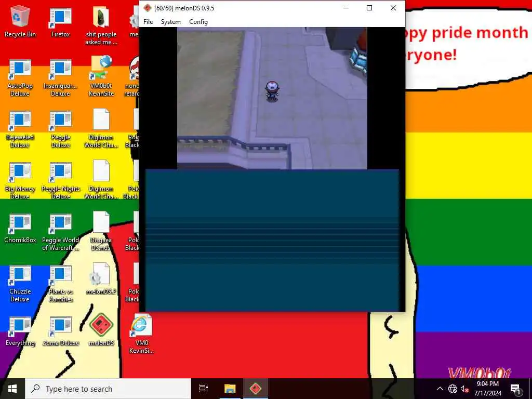The height and width of the screenshot is (399, 532).
Task: Select the melonDS watermelon desktop icon
Action: (x=101, y=330)
